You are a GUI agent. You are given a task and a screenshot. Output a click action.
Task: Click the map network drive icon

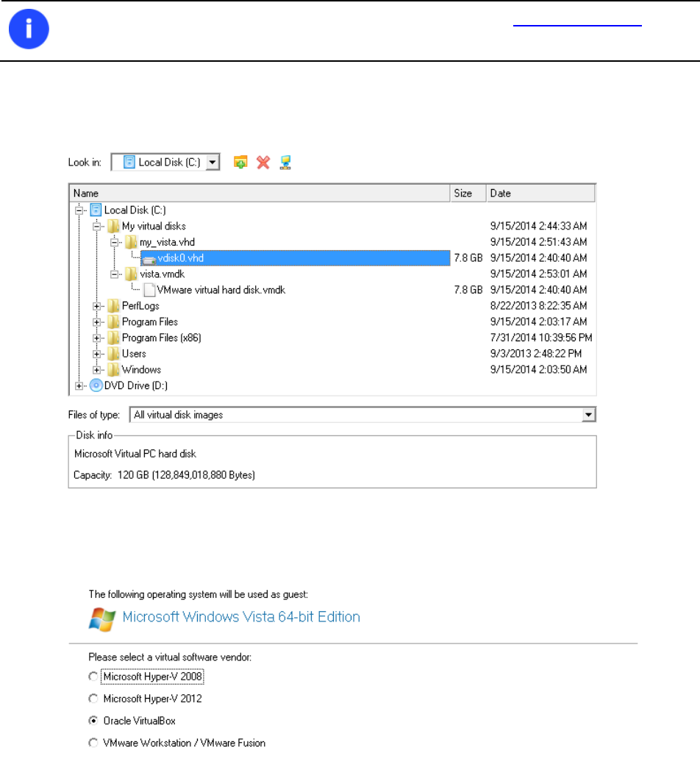(x=285, y=162)
